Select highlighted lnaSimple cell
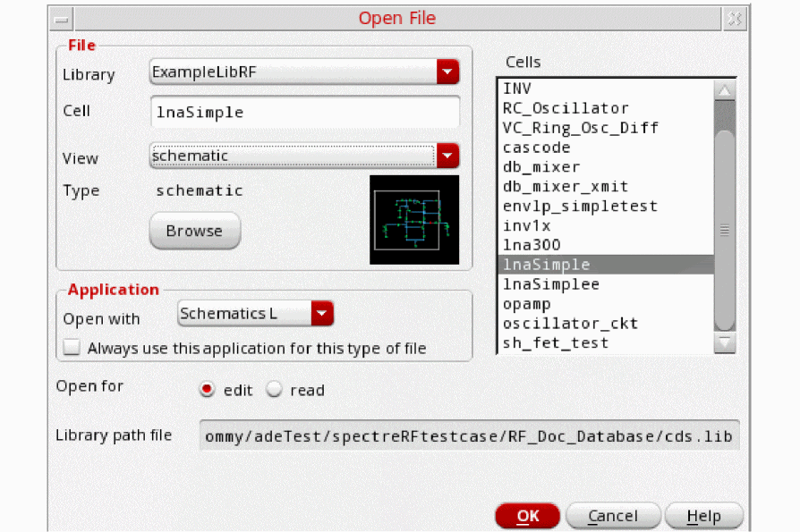The image size is (800, 532). (606, 265)
